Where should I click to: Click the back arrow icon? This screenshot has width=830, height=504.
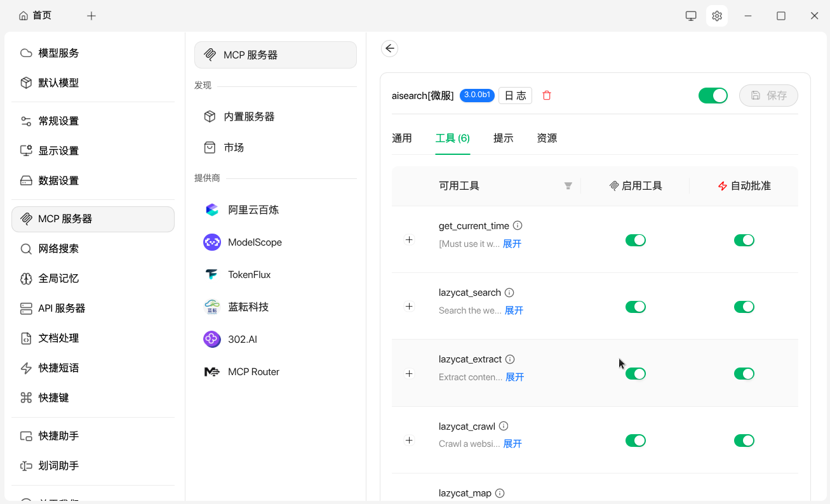(389, 48)
